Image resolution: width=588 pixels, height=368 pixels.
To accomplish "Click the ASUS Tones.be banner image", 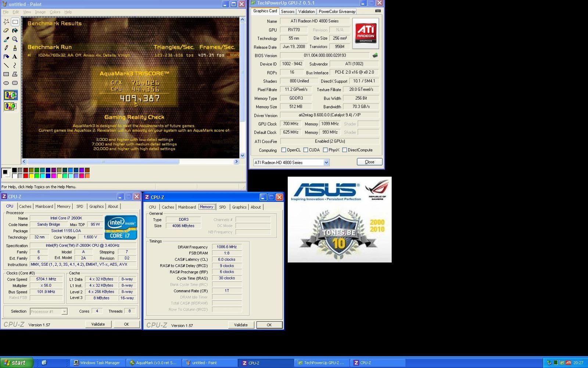I will click(x=340, y=219).
